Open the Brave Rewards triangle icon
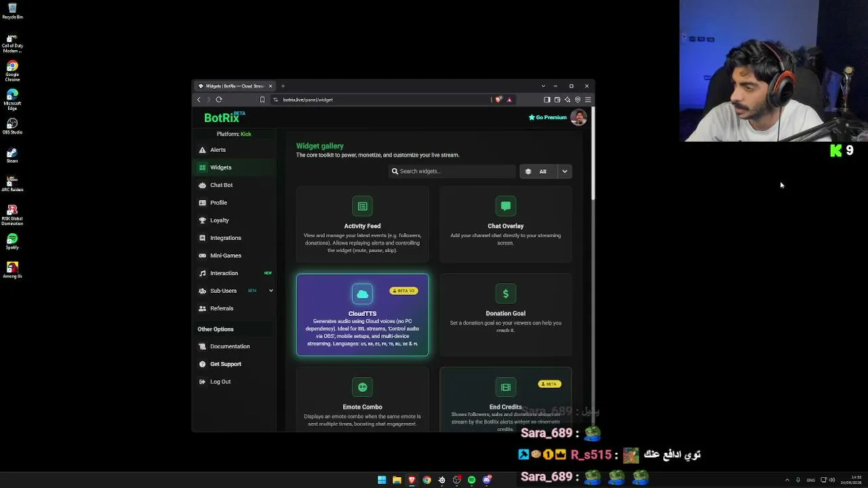 coord(509,100)
